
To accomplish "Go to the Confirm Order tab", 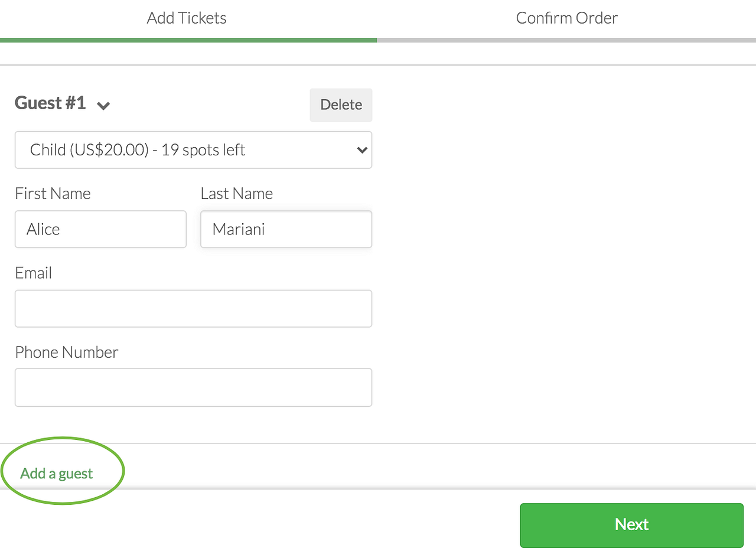I will click(566, 18).
